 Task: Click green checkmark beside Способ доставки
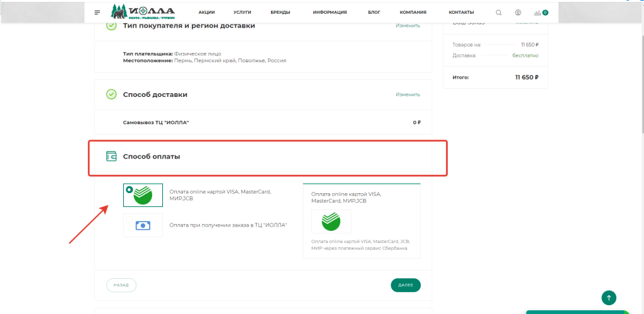tap(111, 94)
